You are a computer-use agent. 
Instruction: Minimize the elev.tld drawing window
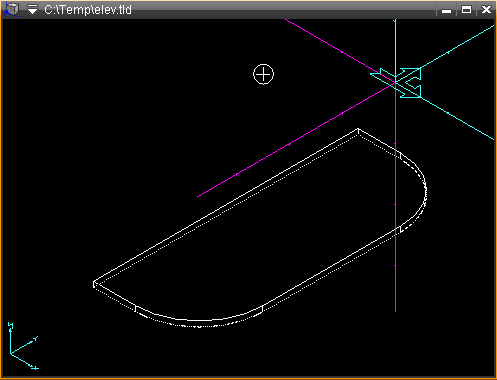[x=446, y=10]
